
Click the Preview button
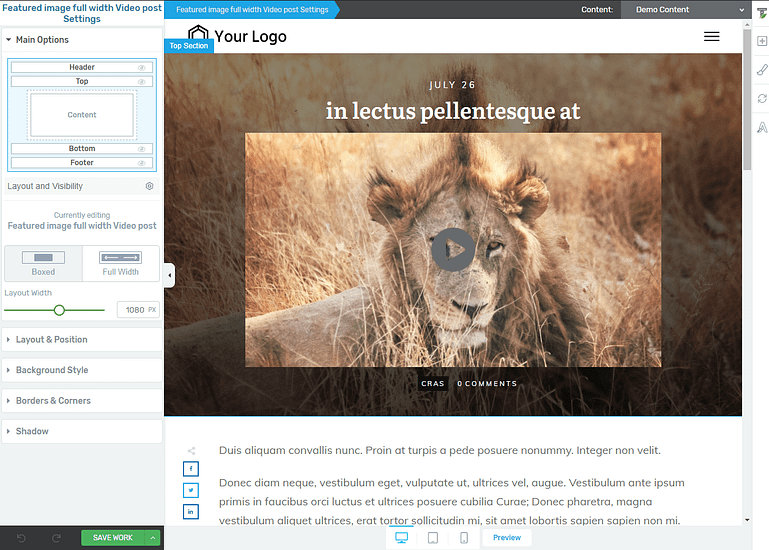[507, 538]
